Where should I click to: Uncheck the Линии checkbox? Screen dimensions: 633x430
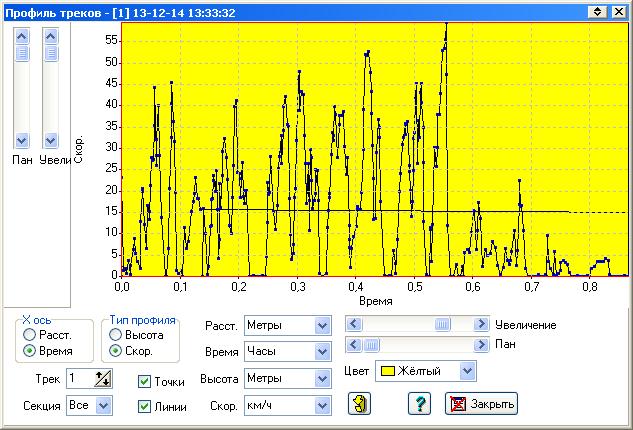[x=145, y=406]
